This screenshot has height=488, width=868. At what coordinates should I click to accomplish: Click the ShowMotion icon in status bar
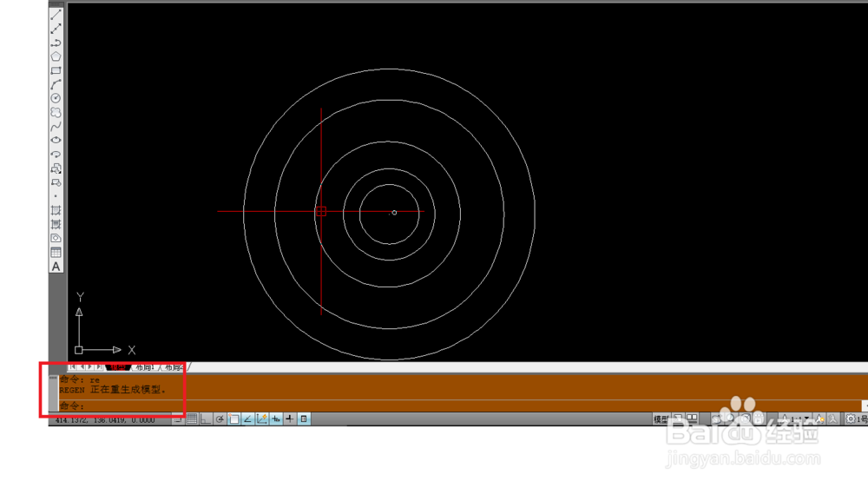[x=759, y=419]
